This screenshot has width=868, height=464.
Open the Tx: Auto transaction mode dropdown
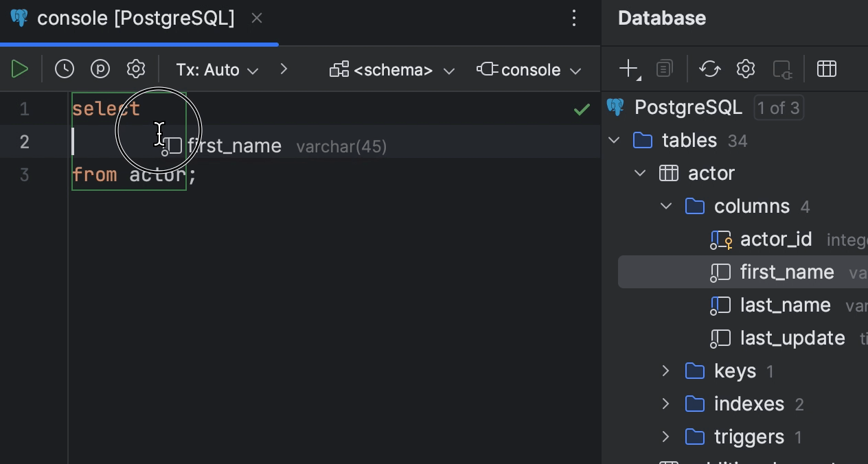[x=217, y=69]
